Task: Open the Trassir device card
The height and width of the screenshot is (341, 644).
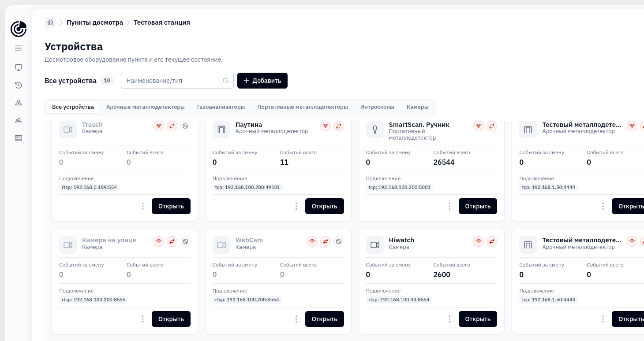Action: 171,206
